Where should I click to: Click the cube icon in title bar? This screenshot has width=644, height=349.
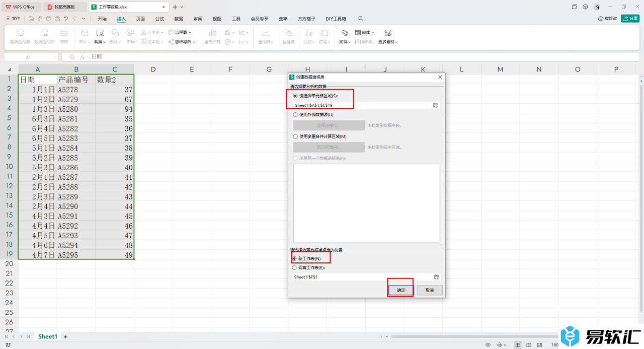(x=585, y=7)
